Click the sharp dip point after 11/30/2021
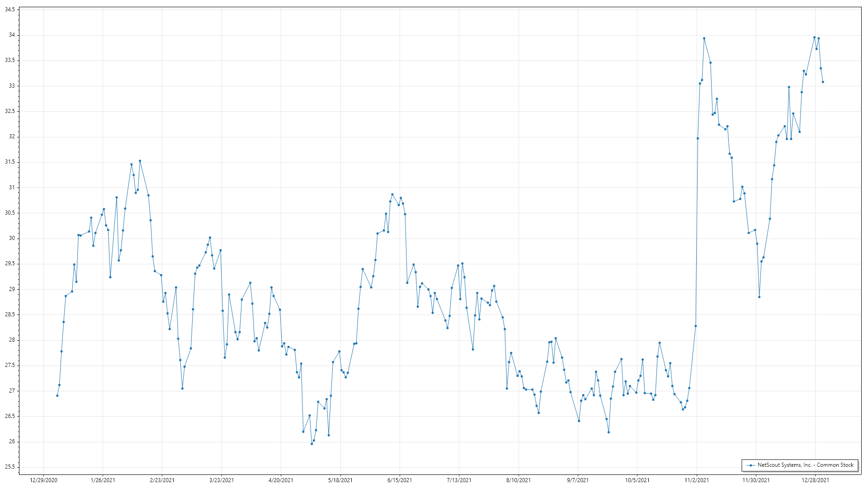This screenshot has width=868, height=488. [759, 297]
